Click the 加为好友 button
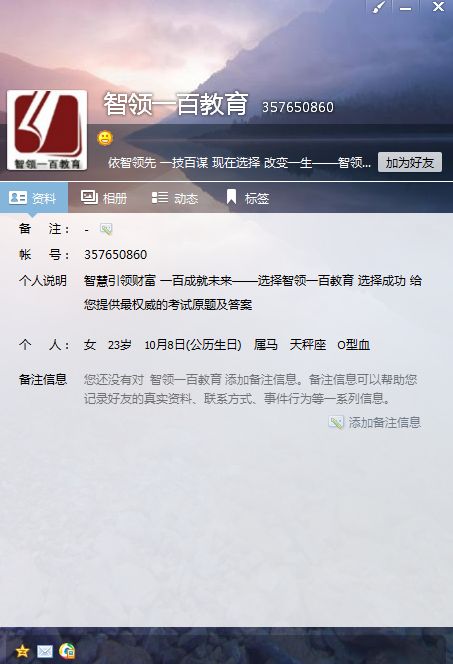The image size is (453, 664). coord(410,162)
